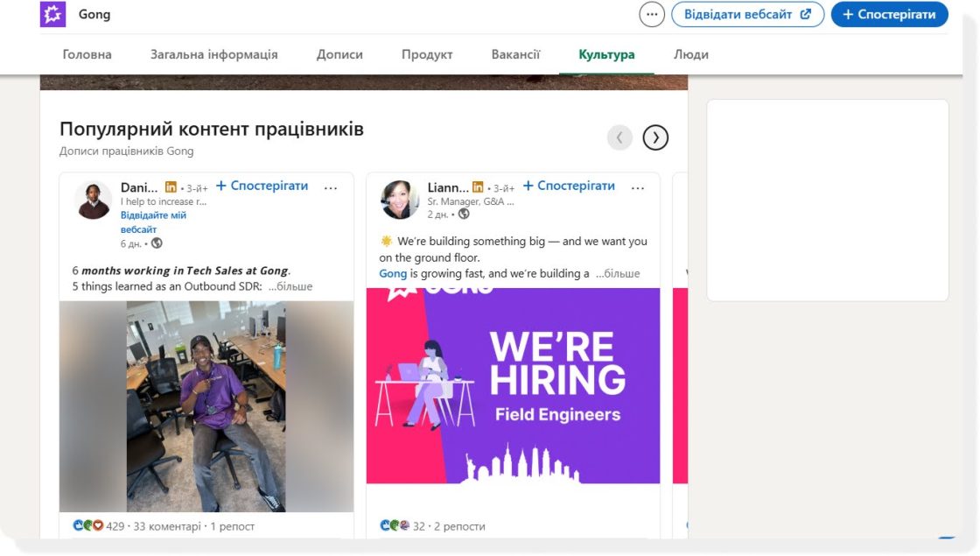The image size is (980, 556).
Task: Open the 33 коментарі link
Action: (167, 526)
